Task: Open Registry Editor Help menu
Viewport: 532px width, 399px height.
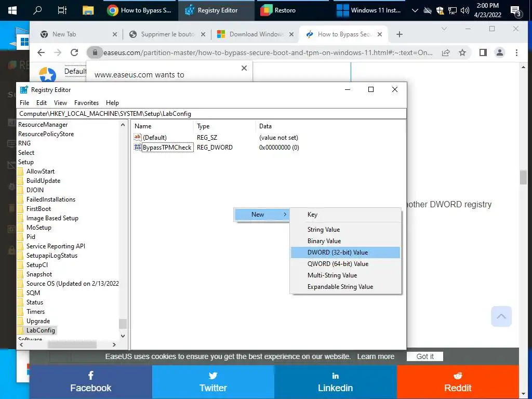Action: pyautogui.click(x=112, y=103)
